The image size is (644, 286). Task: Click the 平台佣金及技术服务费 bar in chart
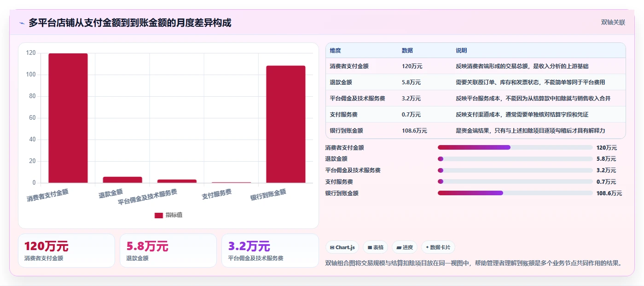click(177, 181)
